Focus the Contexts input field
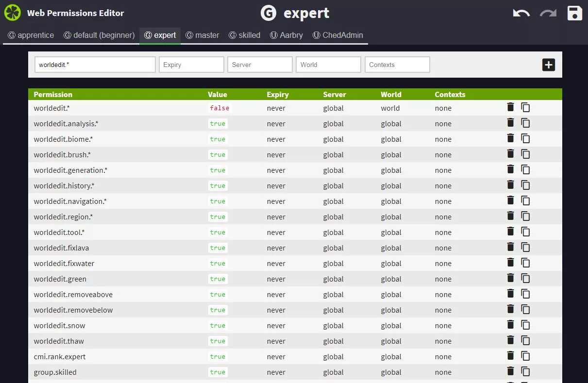Image resolution: width=588 pixels, height=383 pixels. (x=397, y=65)
